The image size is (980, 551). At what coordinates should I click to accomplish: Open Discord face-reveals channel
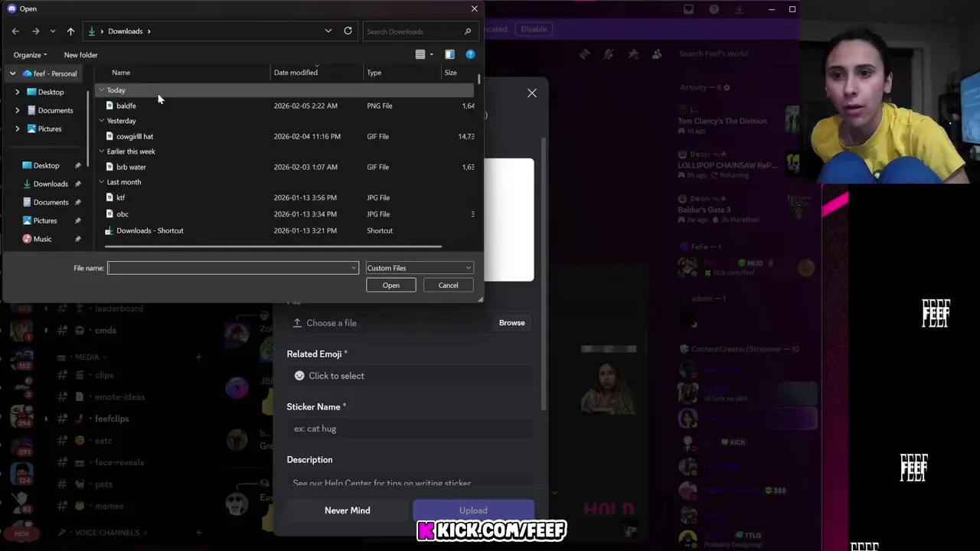point(119,462)
